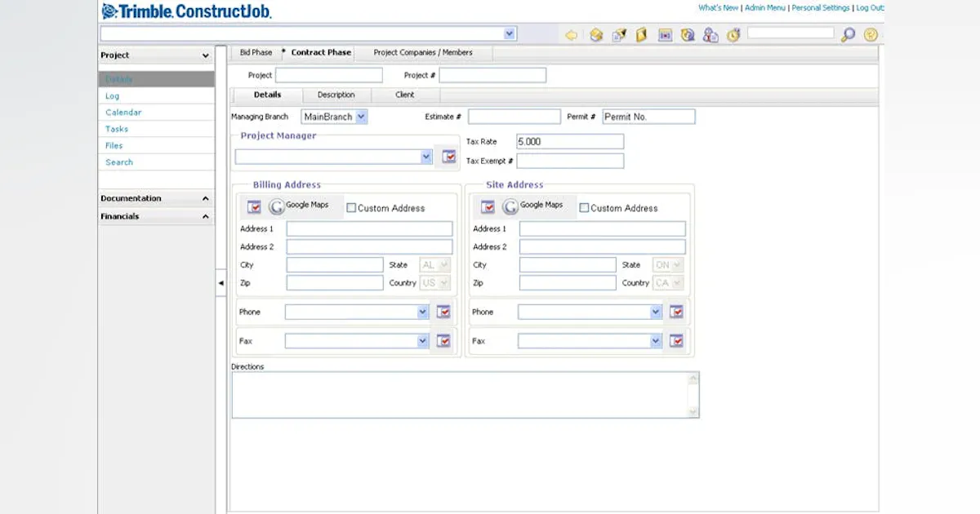
Task: Click the yellow help question mark icon
Action: pyautogui.click(x=871, y=35)
